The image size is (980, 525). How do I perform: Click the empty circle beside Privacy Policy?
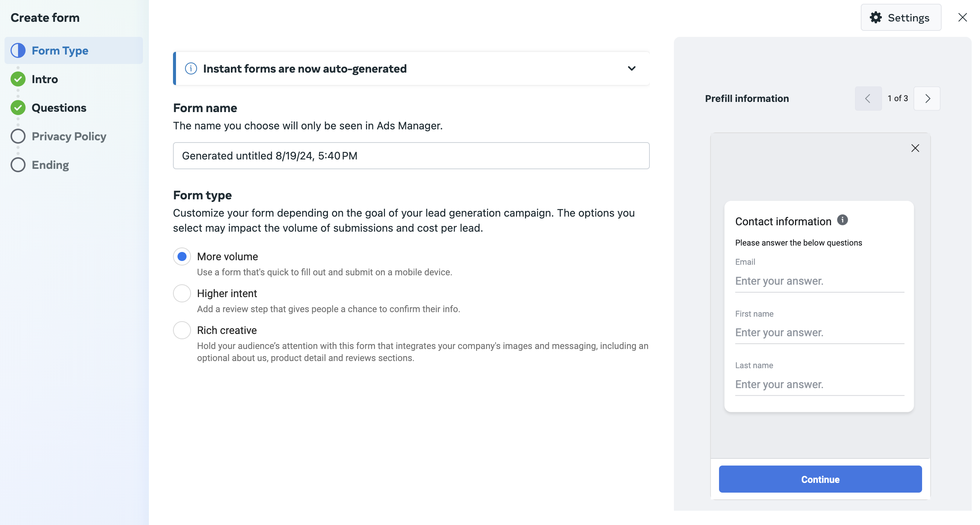pos(18,136)
